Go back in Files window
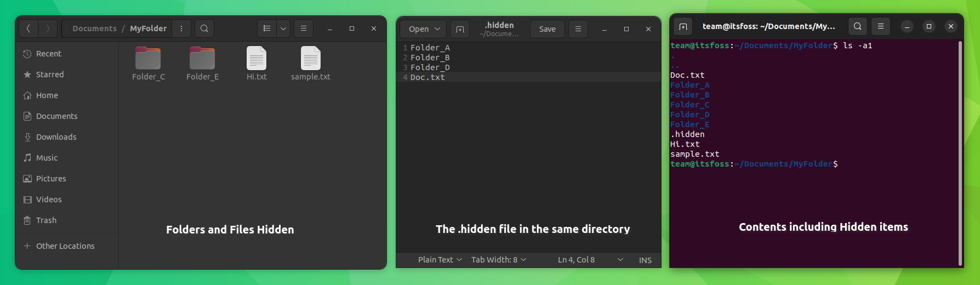 point(29,29)
